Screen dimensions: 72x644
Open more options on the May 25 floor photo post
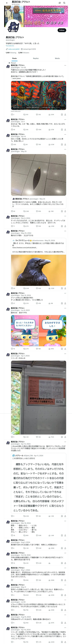pos(65,149)
